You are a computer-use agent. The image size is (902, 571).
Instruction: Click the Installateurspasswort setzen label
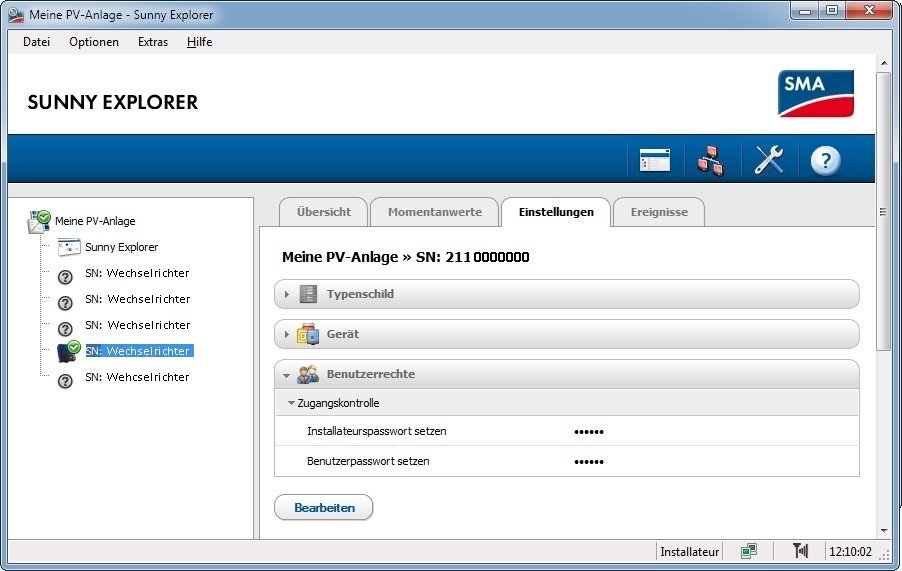point(377,431)
